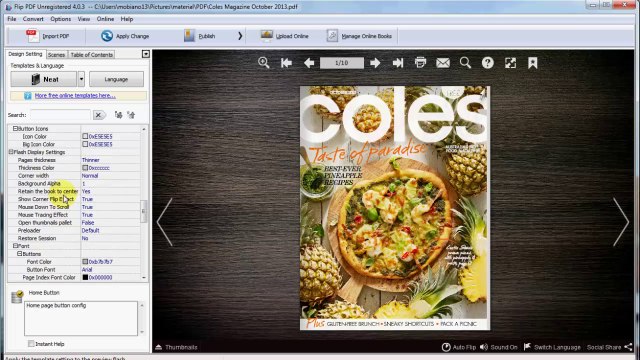Start Auto Flip
640x360 pixels.
click(x=459, y=347)
